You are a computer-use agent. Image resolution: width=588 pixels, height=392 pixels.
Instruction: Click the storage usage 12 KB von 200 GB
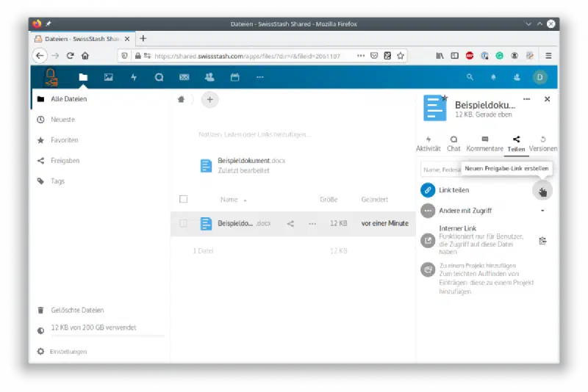pyautogui.click(x=93, y=327)
